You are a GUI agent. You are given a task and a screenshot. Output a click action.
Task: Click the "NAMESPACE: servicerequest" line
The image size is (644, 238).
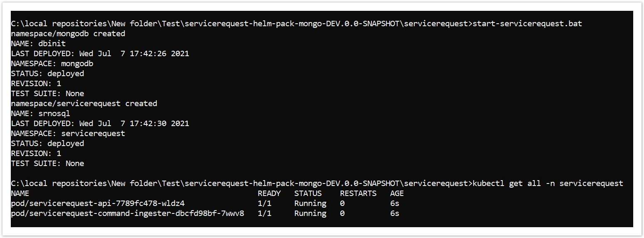tap(68, 134)
